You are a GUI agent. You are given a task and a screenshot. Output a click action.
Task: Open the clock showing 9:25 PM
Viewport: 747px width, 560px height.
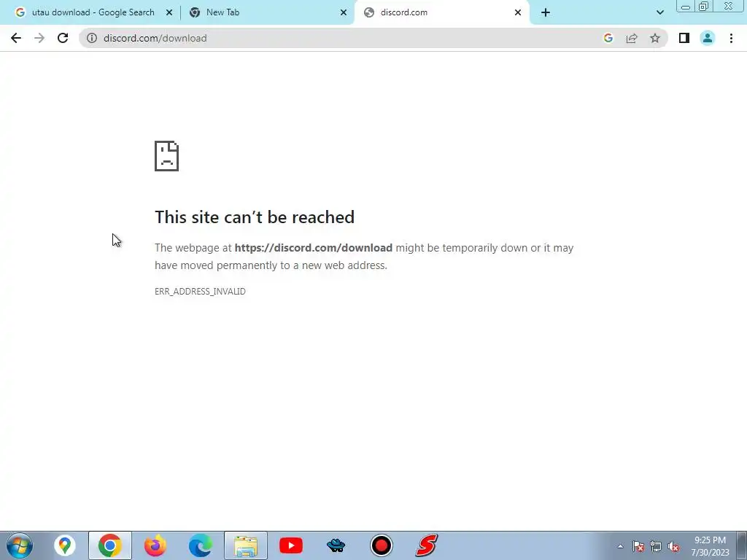pos(710,546)
